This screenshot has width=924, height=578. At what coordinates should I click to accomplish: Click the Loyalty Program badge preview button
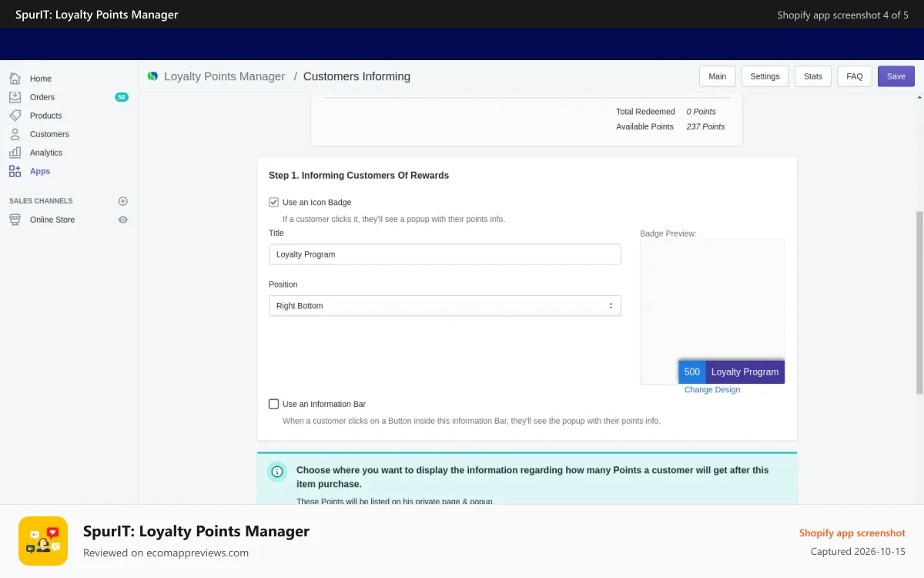click(x=745, y=371)
